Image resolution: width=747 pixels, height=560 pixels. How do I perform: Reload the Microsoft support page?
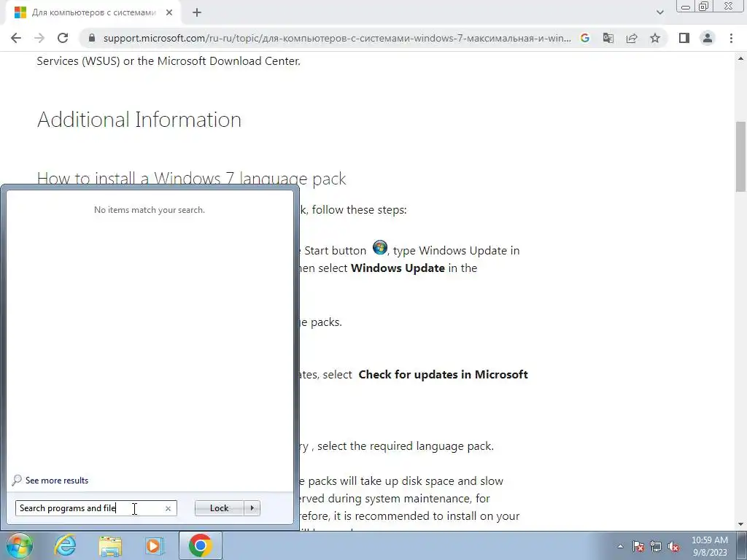63,38
